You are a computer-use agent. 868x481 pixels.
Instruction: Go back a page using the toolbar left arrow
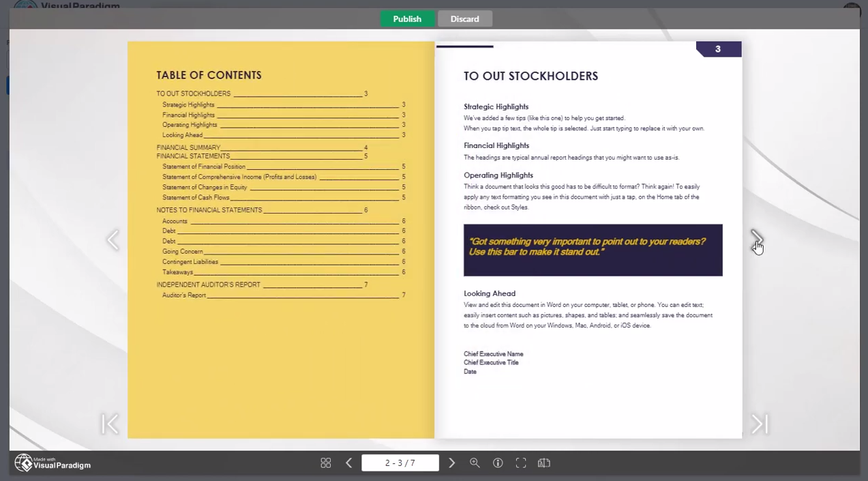(x=348, y=463)
